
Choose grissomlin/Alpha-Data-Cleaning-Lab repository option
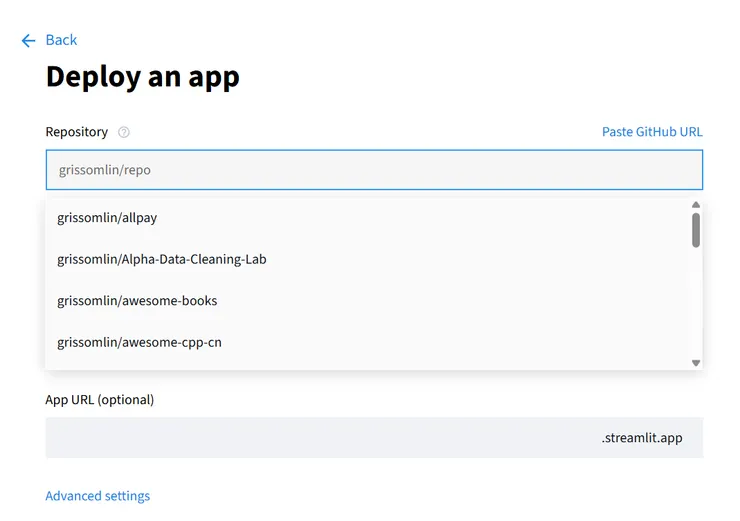click(161, 259)
